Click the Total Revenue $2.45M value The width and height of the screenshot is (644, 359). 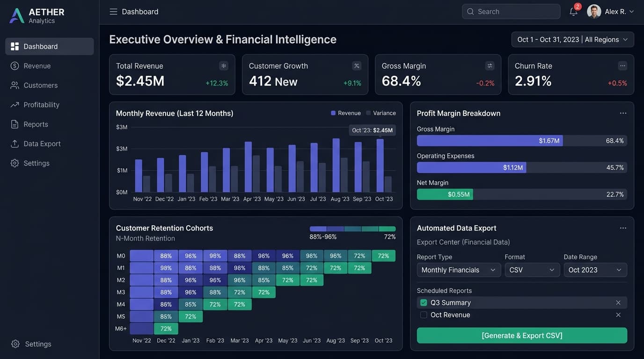(140, 81)
